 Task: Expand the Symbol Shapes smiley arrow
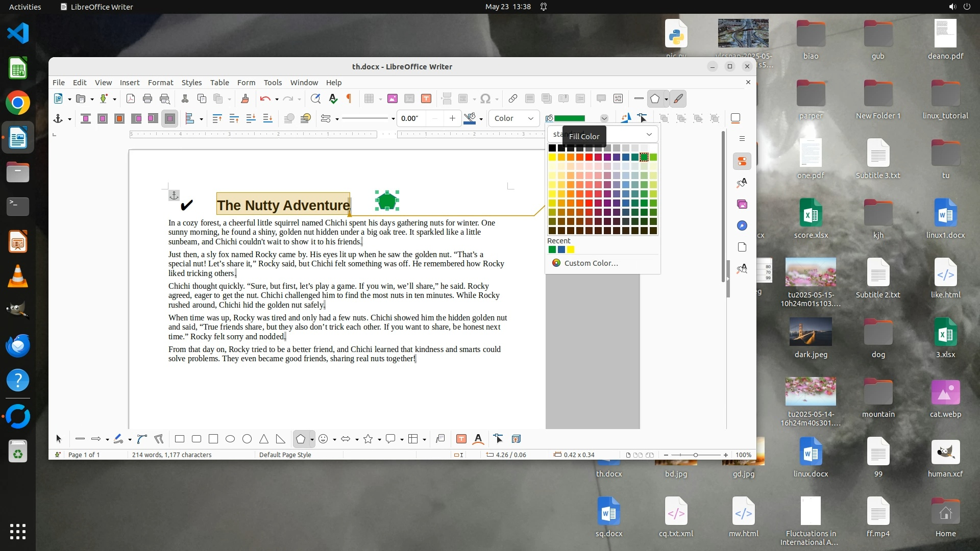334,439
